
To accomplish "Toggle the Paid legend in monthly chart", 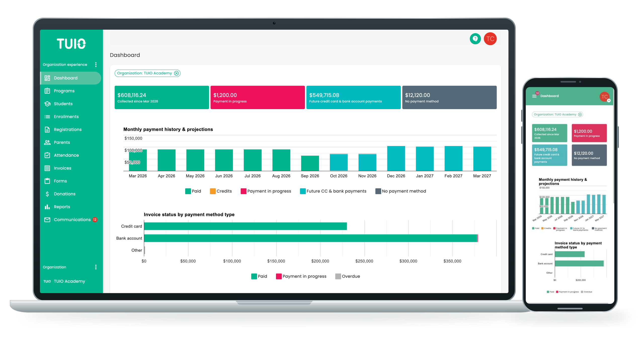I will 193,191.
